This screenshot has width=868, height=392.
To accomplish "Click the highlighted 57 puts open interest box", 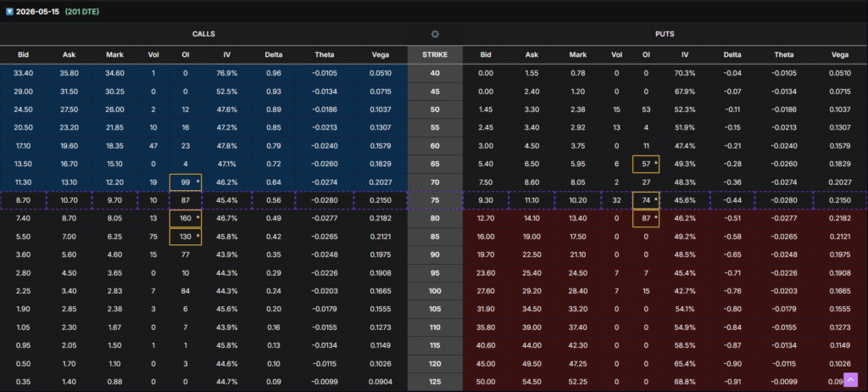I will (x=648, y=162).
